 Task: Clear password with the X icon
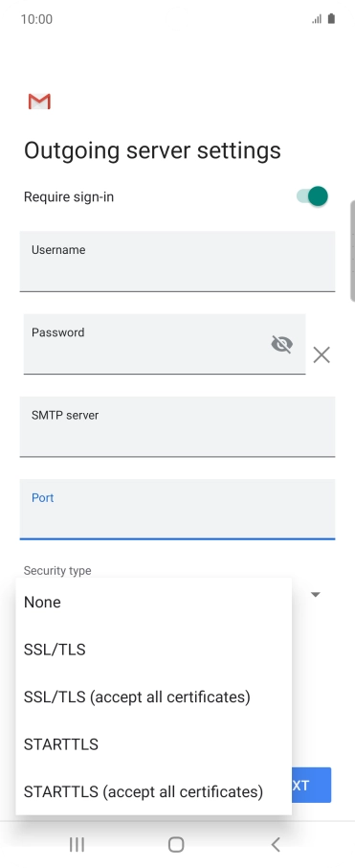point(322,354)
